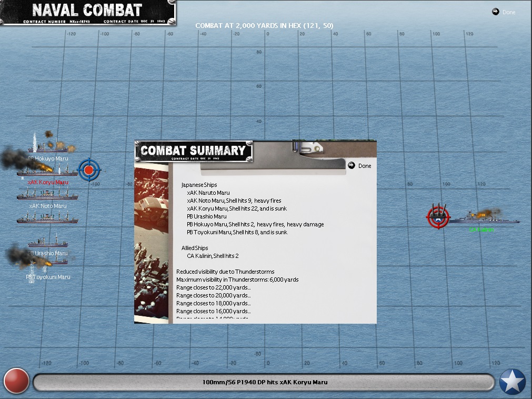Click 'Range closes to 20,000 yards...' line
The height and width of the screenshot is (399, 532).
pos(214,295)
